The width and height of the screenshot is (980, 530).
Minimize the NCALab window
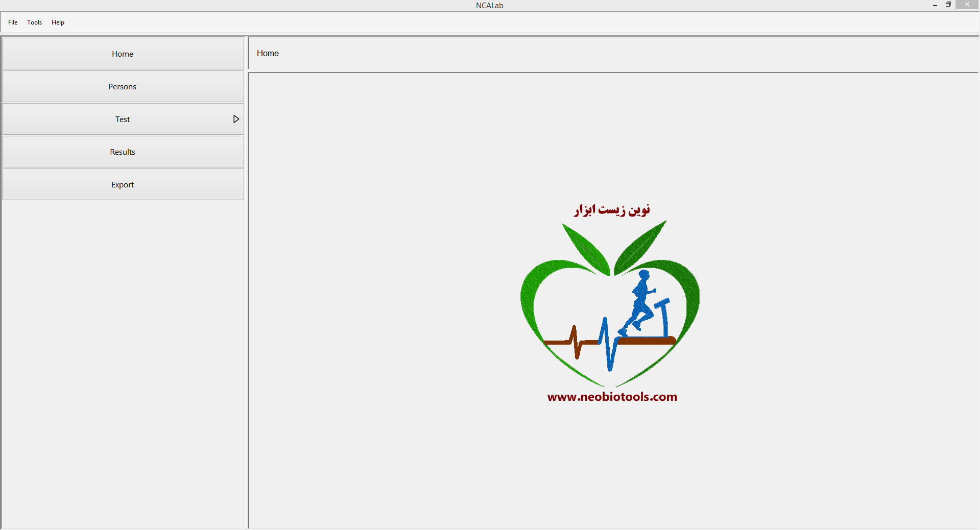[x=935, y=5]
